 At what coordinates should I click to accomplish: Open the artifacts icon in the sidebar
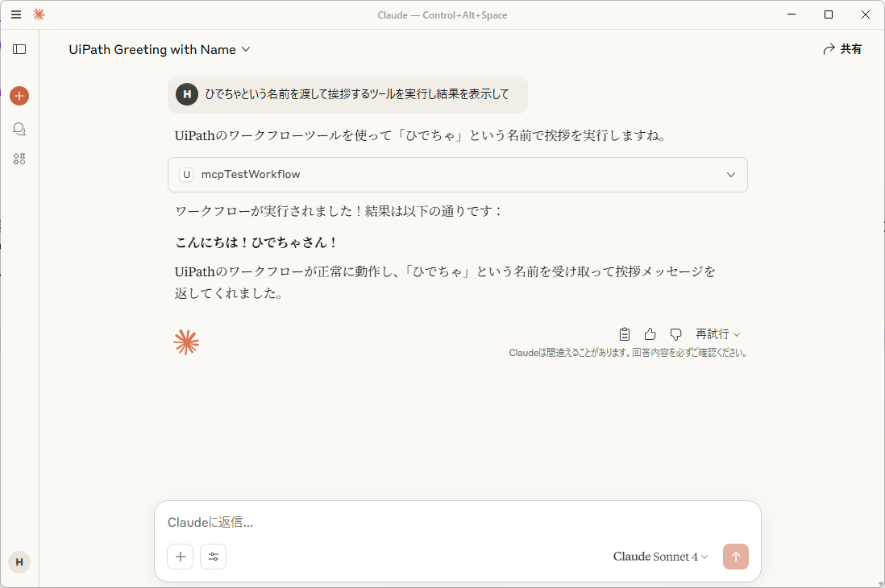click(19, 159)
